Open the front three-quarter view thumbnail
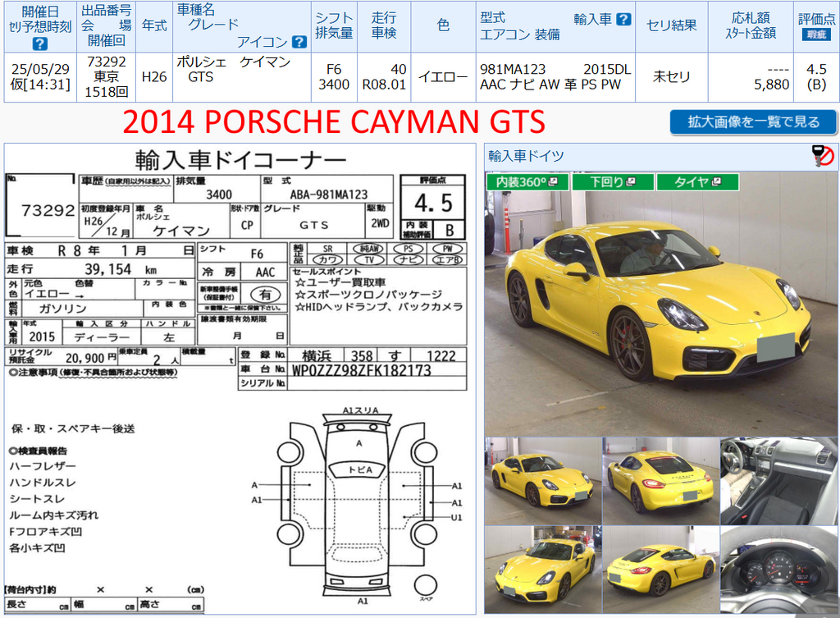The image size is (840, 618). [543, 481]
